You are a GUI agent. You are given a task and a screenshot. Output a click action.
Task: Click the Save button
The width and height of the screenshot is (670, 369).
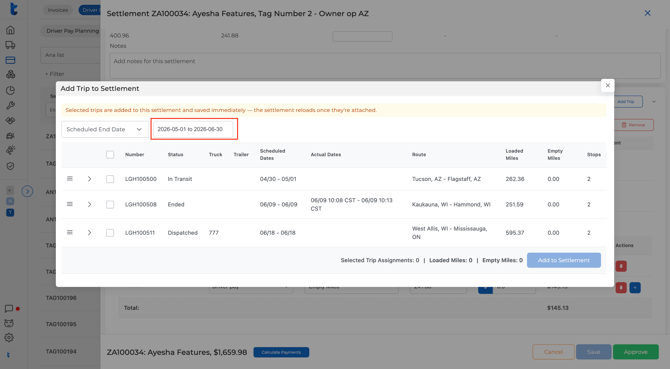coord(594,352)
